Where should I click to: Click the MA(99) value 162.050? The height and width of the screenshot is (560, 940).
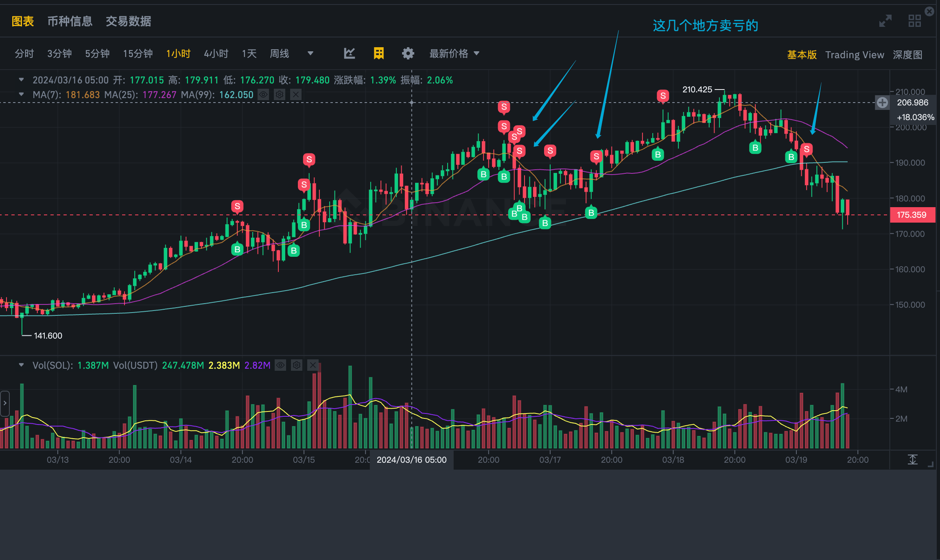point(236,95)
